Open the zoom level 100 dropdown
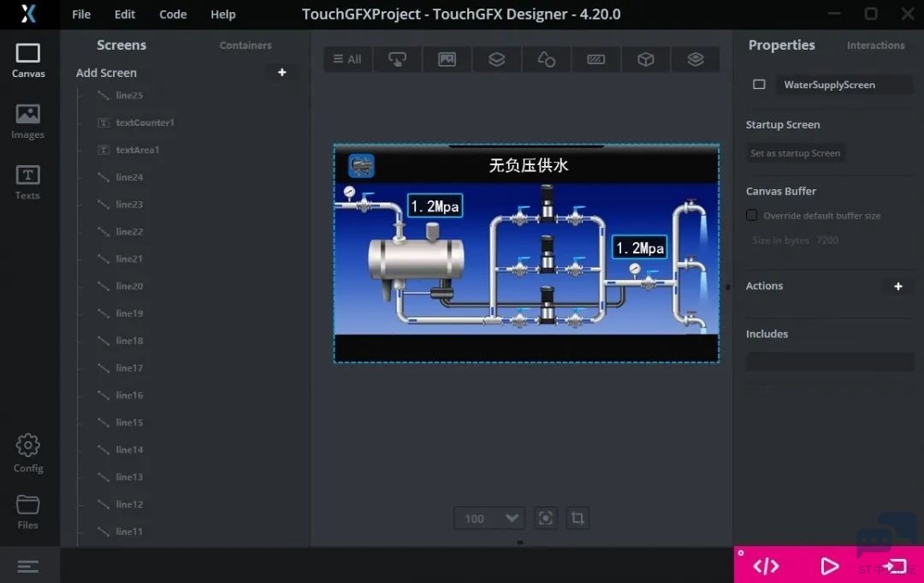 pyautogui.click(x=489, y=518)
